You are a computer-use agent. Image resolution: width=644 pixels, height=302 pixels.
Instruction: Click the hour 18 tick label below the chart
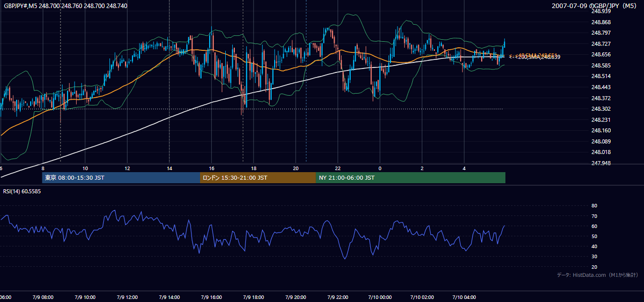coord(253,168)
